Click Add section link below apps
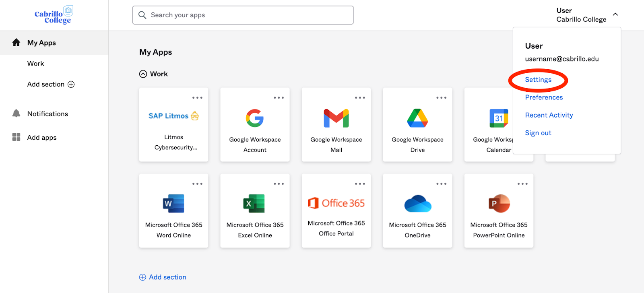The image size is (644, 293). (163, 277)
